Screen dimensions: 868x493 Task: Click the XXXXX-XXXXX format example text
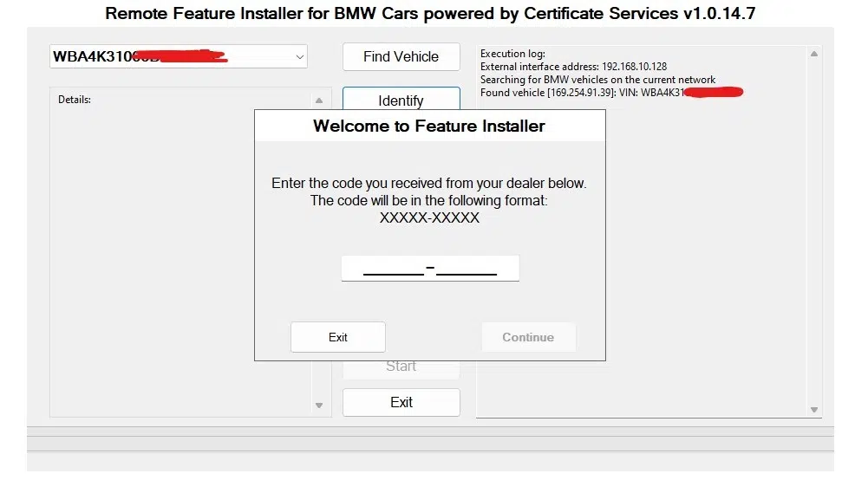pos(429,218)
